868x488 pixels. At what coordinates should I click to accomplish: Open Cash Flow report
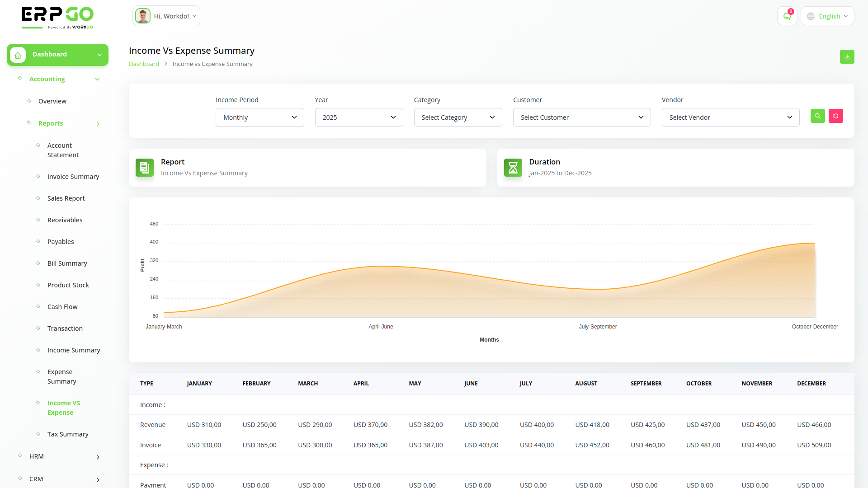click(62, 307)
